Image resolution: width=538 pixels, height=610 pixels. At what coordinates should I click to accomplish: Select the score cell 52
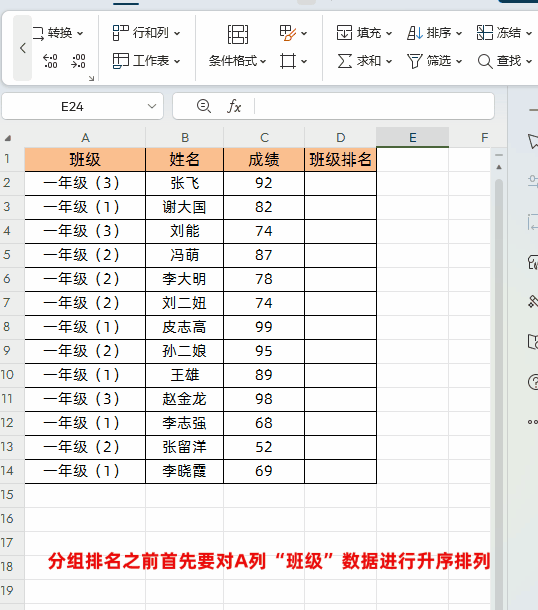coord(264,447)
